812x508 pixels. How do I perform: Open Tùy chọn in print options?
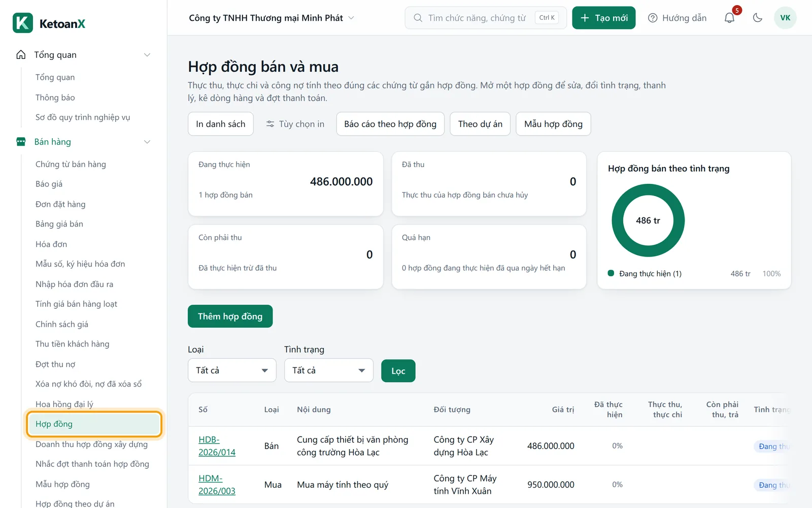(295, 124)
